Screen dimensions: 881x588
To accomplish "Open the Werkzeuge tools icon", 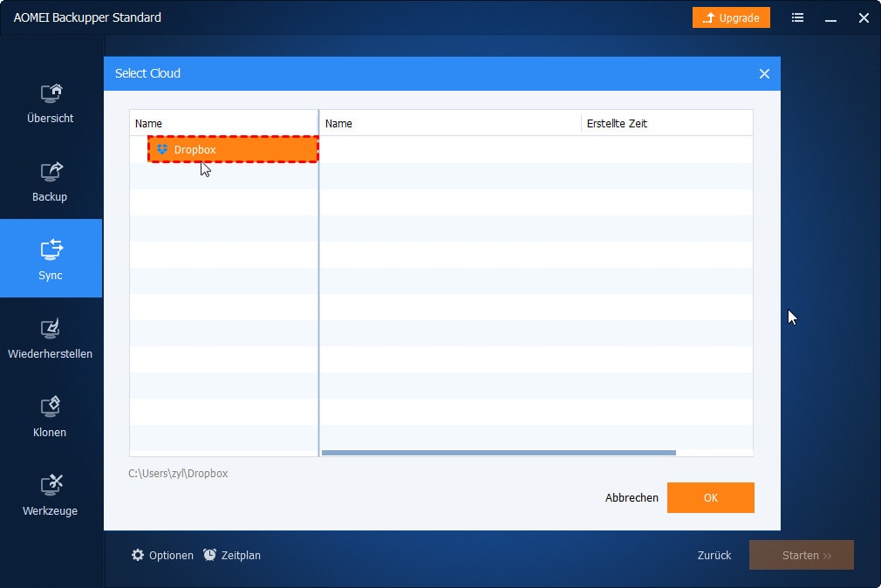I will (x=51, y=485).
